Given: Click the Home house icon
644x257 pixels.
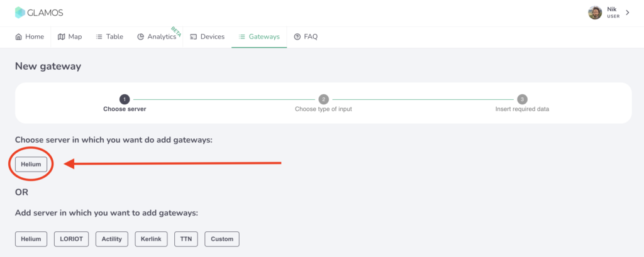Looking at the screenshot, I should point(19,36).
